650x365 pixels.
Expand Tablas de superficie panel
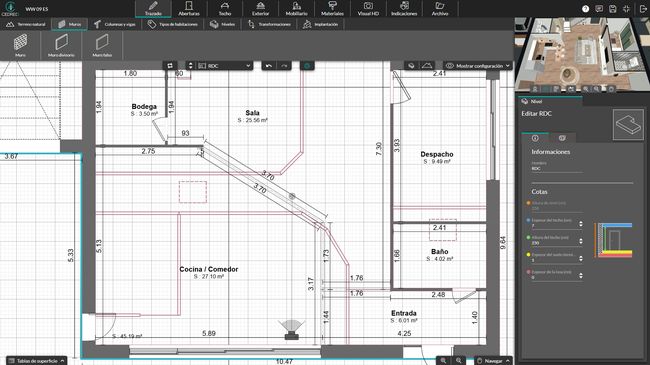tap(36, 361)
